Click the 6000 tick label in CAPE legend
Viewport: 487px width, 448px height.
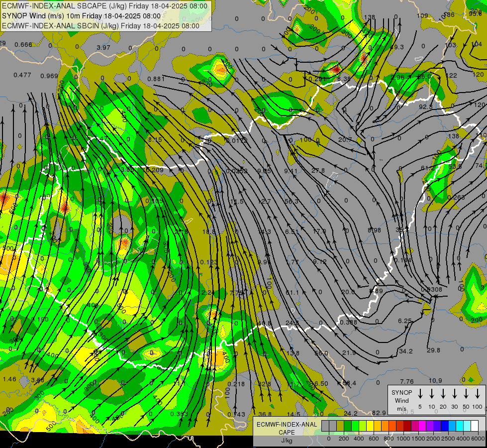pyautogui.click(x=478, y=439)
